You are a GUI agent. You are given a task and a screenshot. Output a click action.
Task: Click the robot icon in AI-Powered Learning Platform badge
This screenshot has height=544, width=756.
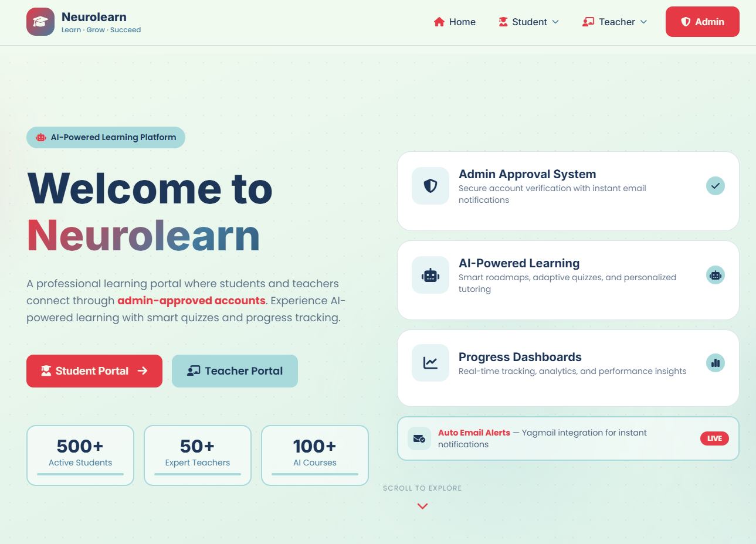(40, 137)
